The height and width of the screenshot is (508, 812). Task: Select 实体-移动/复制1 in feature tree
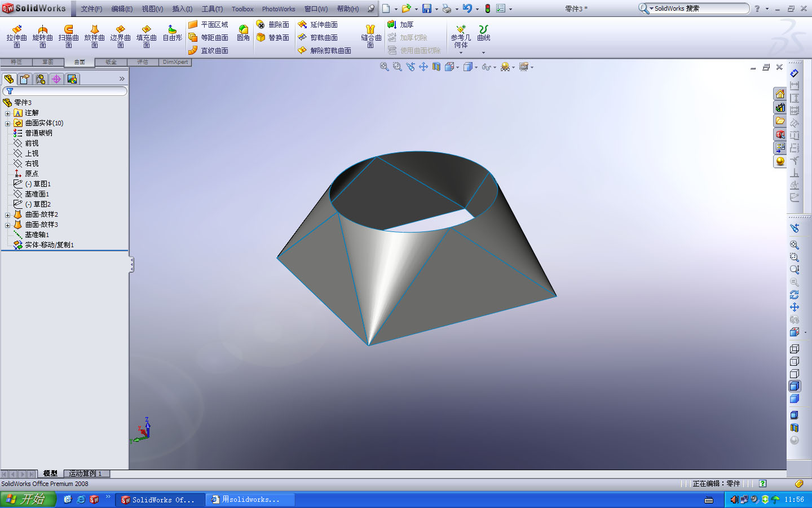coord(44,245)
